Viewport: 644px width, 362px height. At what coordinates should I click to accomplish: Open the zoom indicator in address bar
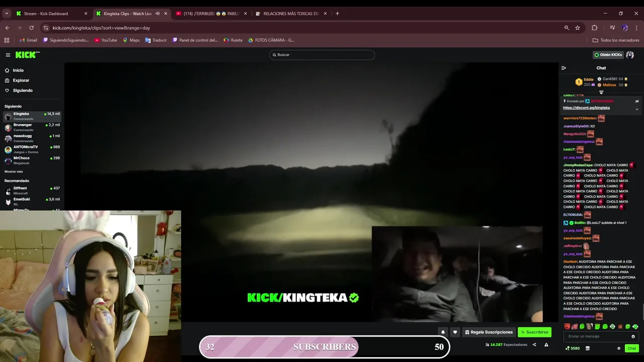pyautogui.click(x=567, y=28)
